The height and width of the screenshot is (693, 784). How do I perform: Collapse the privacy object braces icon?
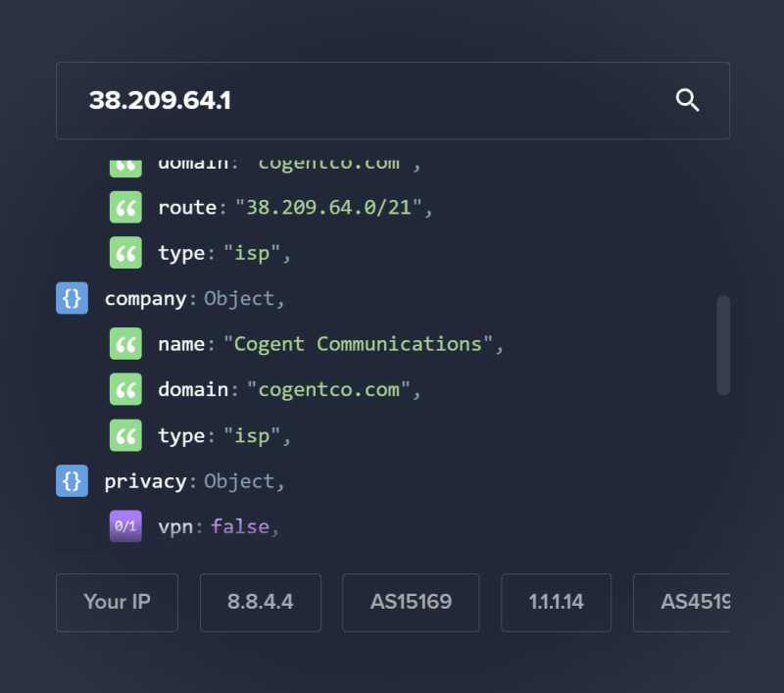point(72,481)
